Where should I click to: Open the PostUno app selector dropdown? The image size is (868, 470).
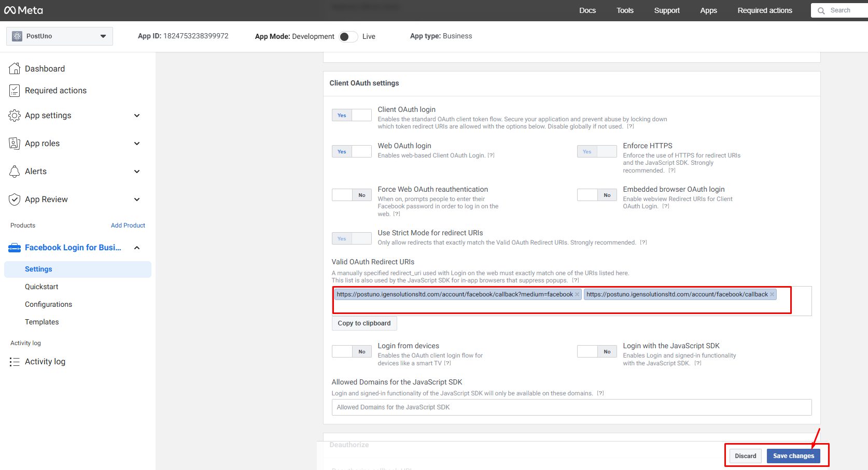(60, 36)
